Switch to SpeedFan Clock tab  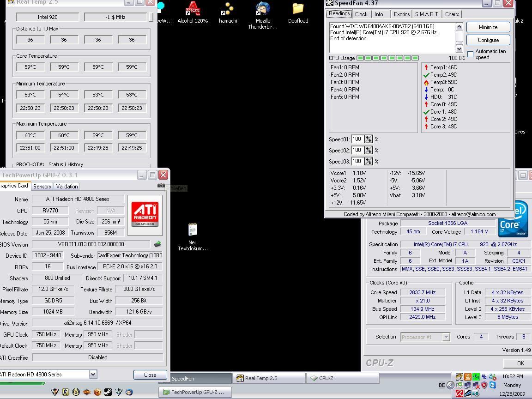[x=361, y=14]
